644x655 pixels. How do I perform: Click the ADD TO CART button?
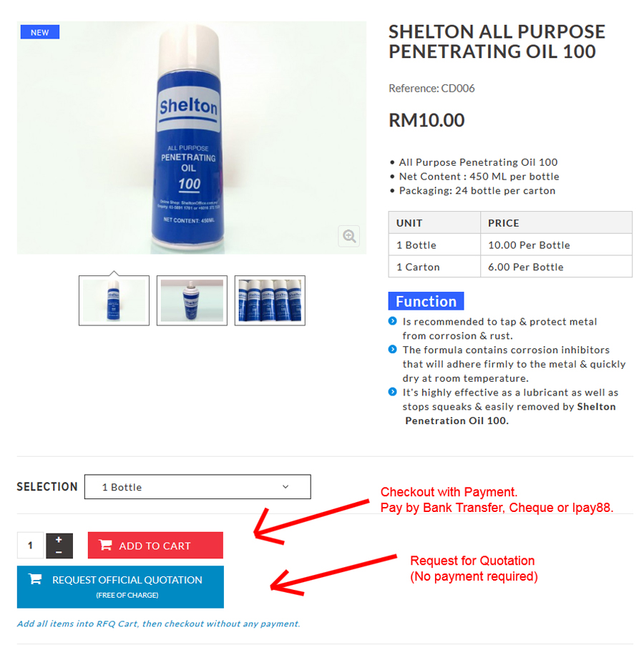click(155, 545)
